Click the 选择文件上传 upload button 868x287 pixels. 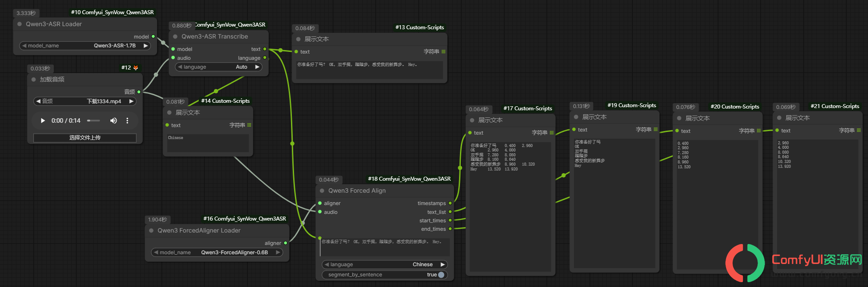click(85, 138)
